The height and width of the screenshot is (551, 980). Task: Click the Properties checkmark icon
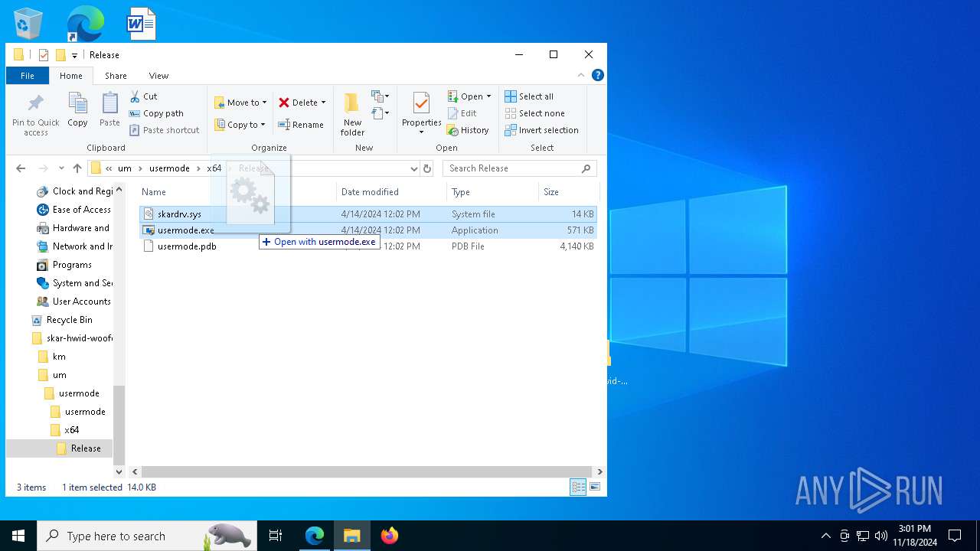421,103
